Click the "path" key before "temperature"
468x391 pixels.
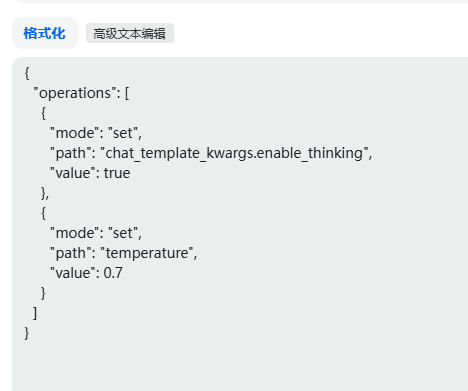[70, 253]
